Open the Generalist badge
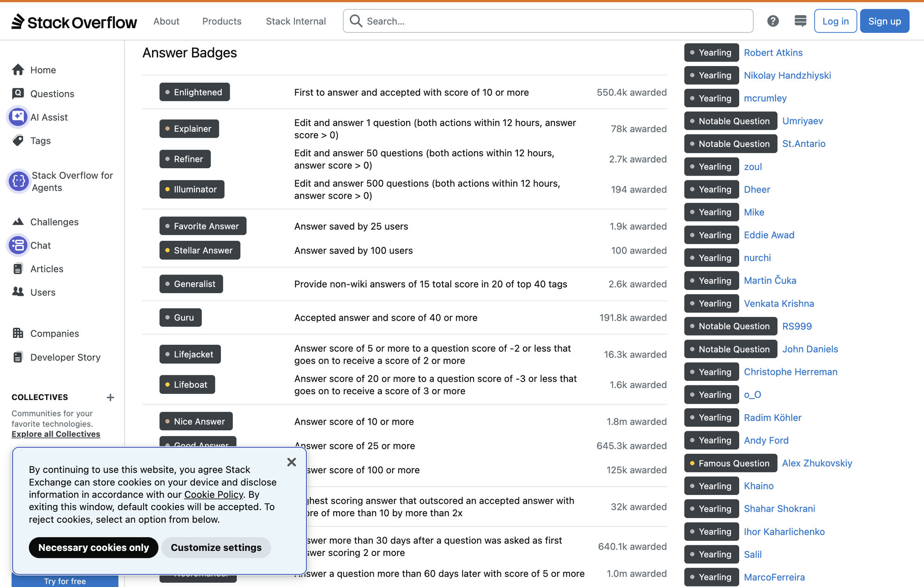 pos(191,284)
